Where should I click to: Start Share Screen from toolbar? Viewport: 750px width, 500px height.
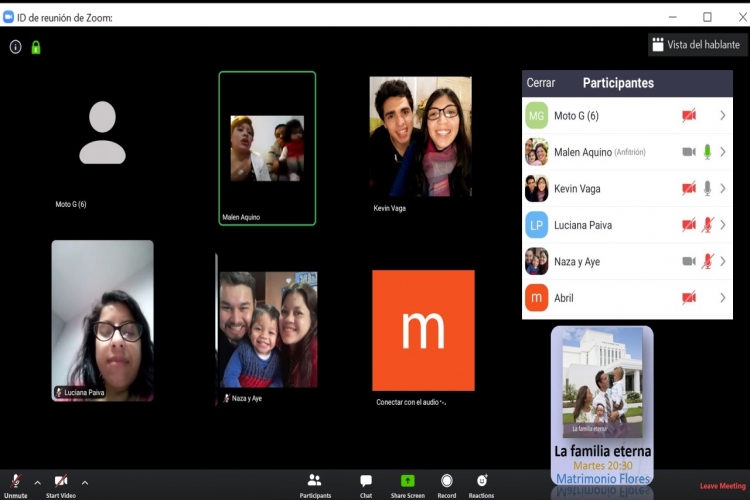[408, 486]
